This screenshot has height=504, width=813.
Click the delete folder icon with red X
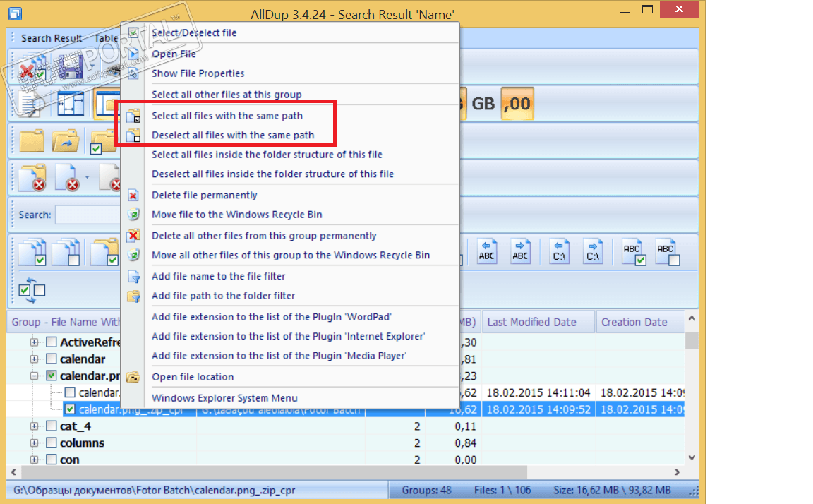32,178
